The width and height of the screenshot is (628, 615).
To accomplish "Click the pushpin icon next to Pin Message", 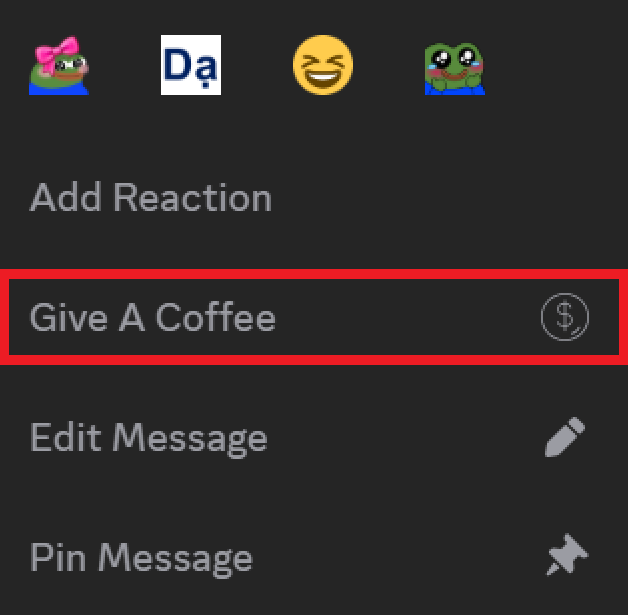I will click(566, 555).
